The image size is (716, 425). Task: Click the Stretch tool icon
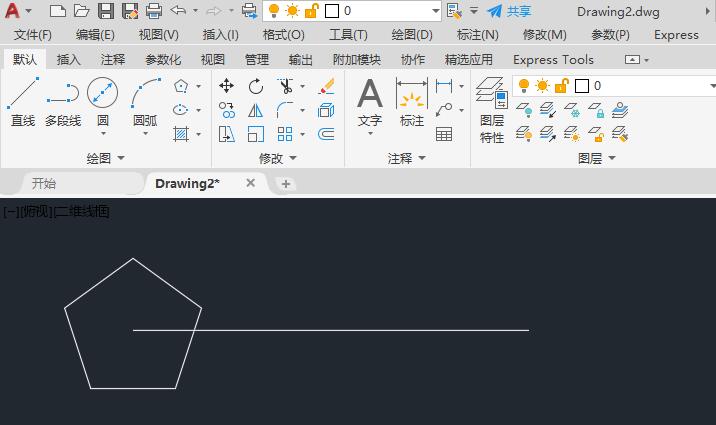226,134
